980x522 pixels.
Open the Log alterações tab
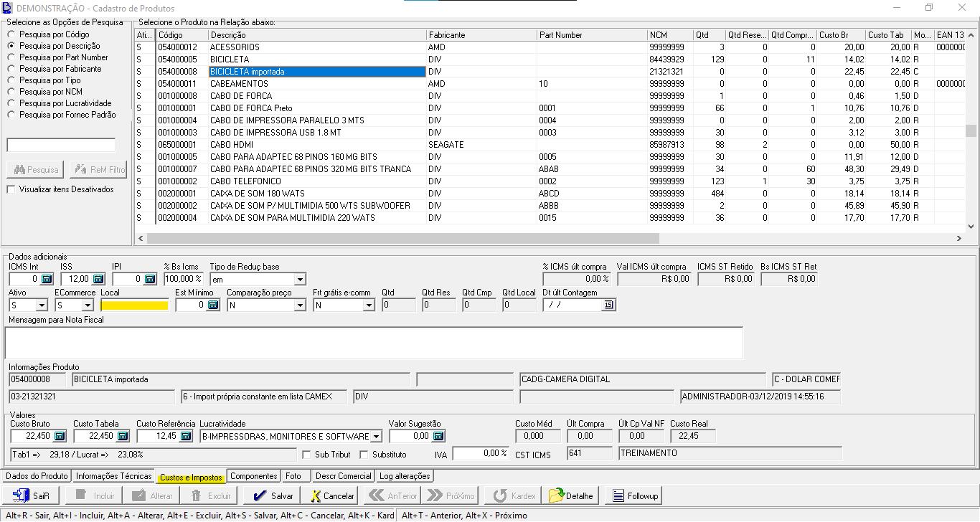(405, 476)
